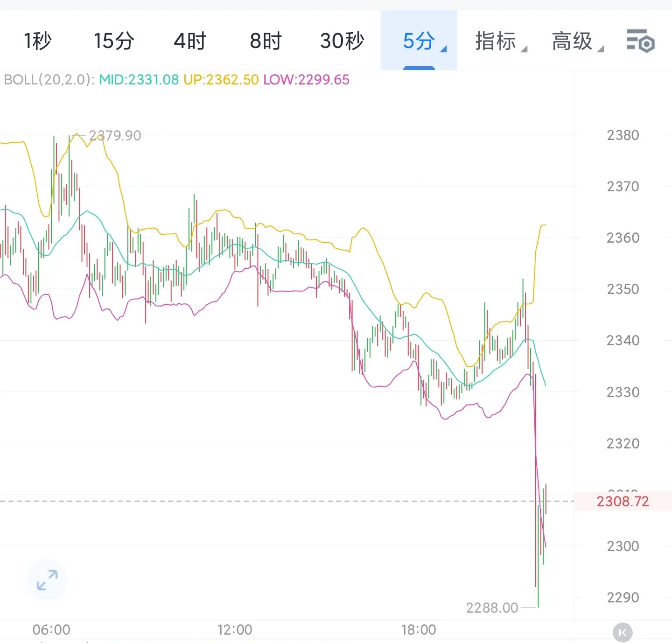Switch to the 15分 timeframe
672x643 pixels.
tap(114, 41)
